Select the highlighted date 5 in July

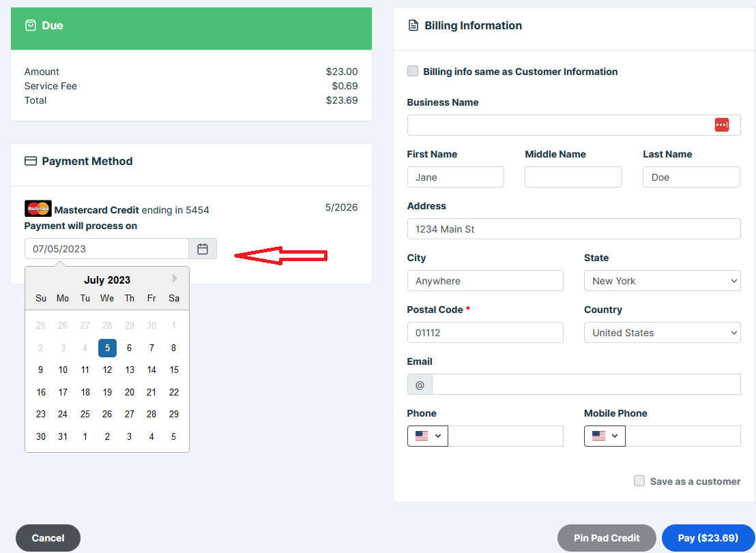pyautogui.click(x=107, y=348)
